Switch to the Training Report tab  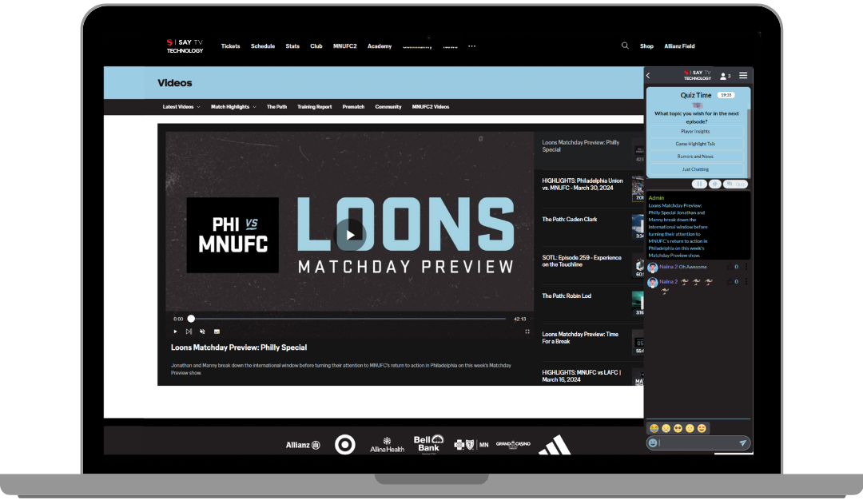click(x=314, y=107)
